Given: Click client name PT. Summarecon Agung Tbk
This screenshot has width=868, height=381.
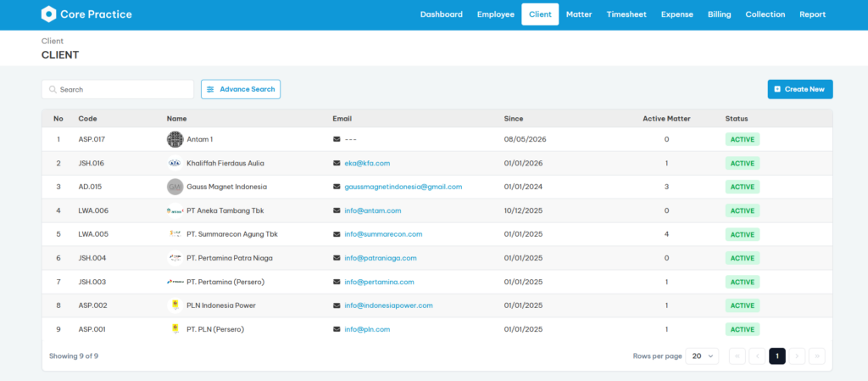Looking at the screenshot, I should point(232,234).
